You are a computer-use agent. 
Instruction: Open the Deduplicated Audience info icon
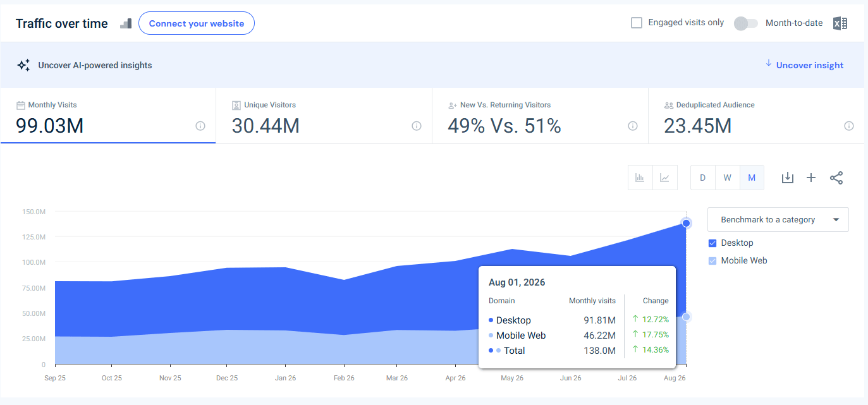coord(849,126)
